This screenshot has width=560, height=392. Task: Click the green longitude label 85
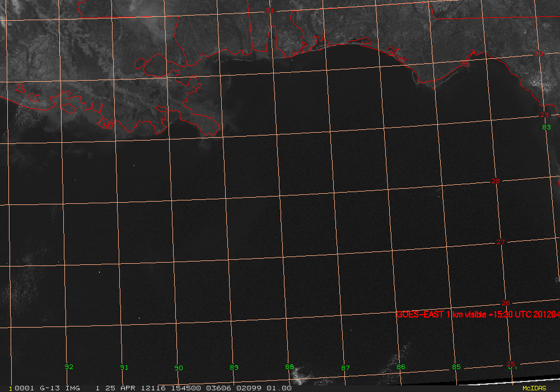click(456, 367)
